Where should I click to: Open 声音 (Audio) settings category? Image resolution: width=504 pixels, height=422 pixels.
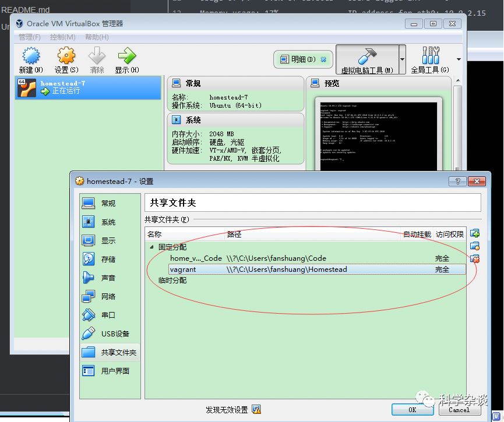[110, 278]
